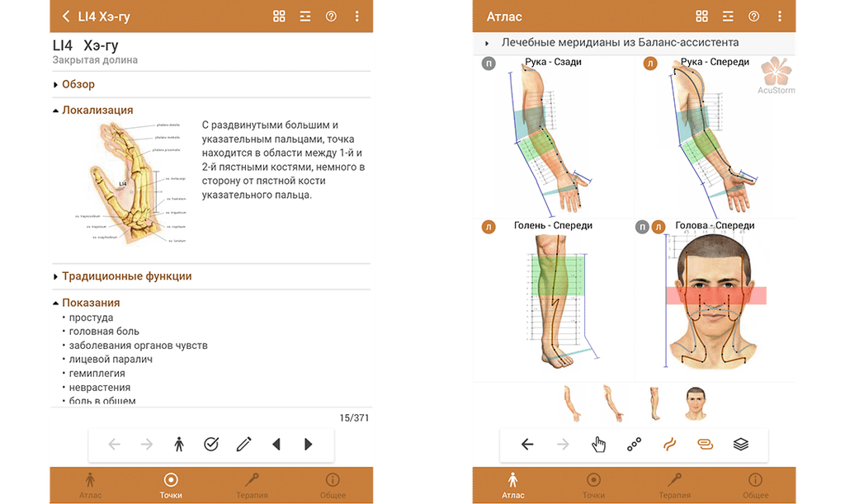The image size is (845, 504).
Task: Open help icon in Атлас header
Action: coord(753,16)
